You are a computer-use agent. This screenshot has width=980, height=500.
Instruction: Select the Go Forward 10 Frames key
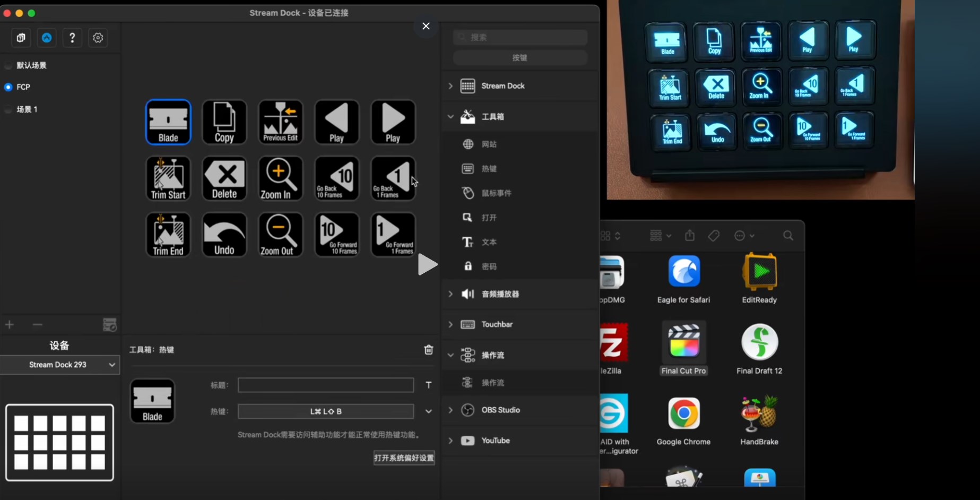pyautogui.click(x=337, y=235)
